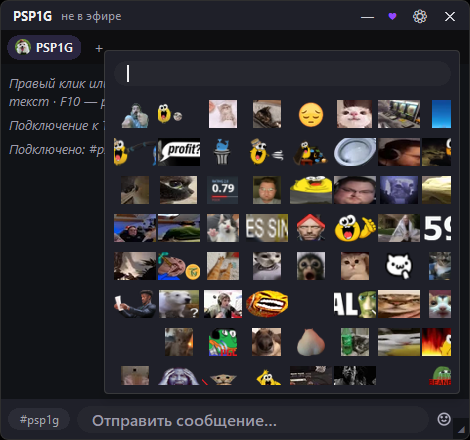
Task: Open emote picker smiley button
Action: [x=444, y=419]
